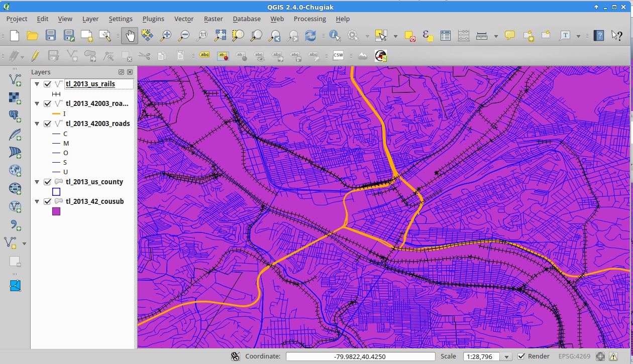
Task: Open the Processing menu
Action: [x=309, y=19]
